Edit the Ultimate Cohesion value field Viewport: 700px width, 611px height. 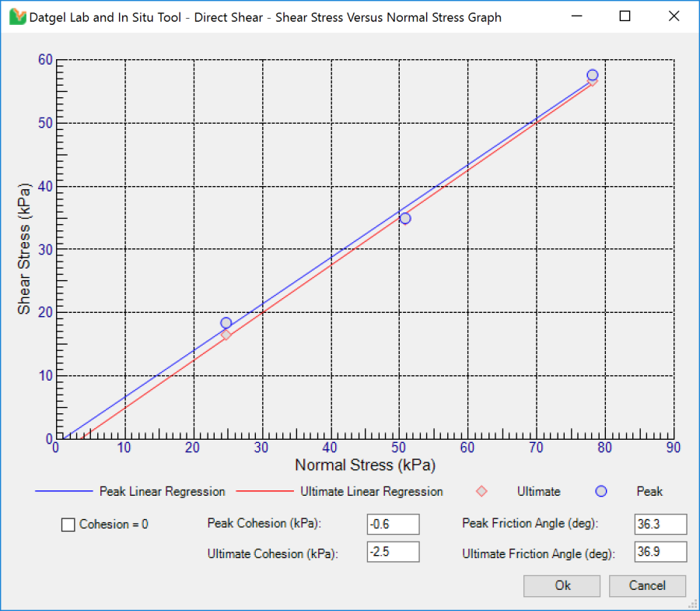393,552
